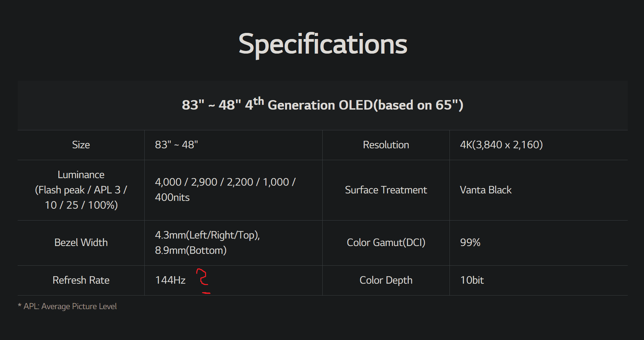Click the Color Gamut(DCI) label
The height and width of the screenshot is (340, 644).
pyautogui.click(x=386, y=243)
